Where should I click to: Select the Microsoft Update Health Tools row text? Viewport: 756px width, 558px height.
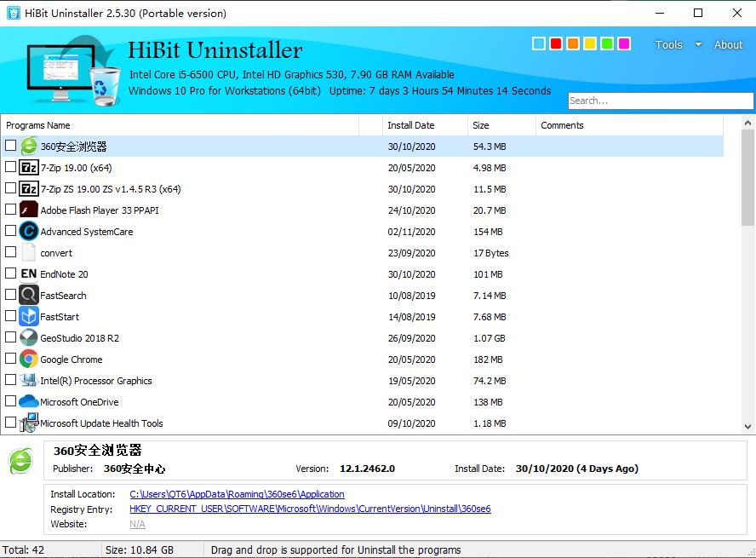[x=101, y=423]
